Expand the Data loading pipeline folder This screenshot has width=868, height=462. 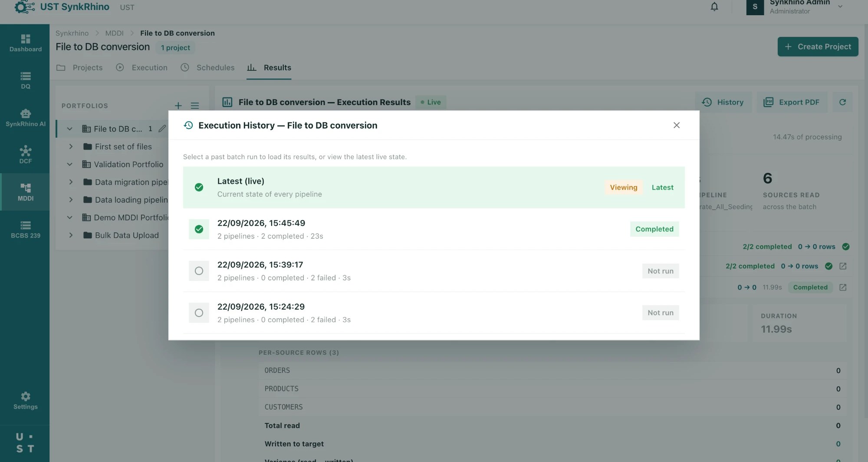click(71, 200)
